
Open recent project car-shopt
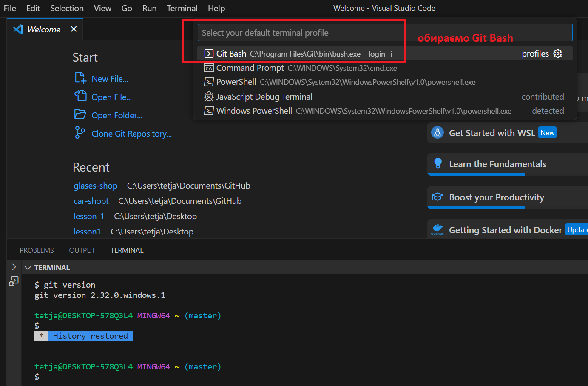point(91,201)
